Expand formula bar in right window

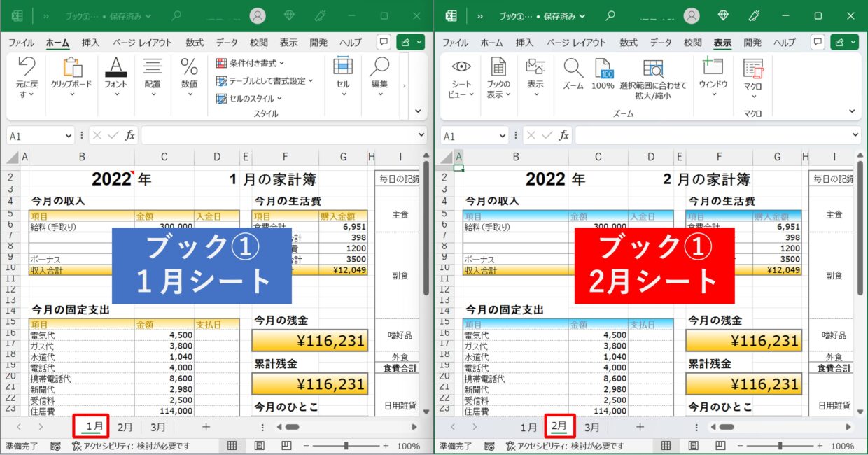[856, 135]
